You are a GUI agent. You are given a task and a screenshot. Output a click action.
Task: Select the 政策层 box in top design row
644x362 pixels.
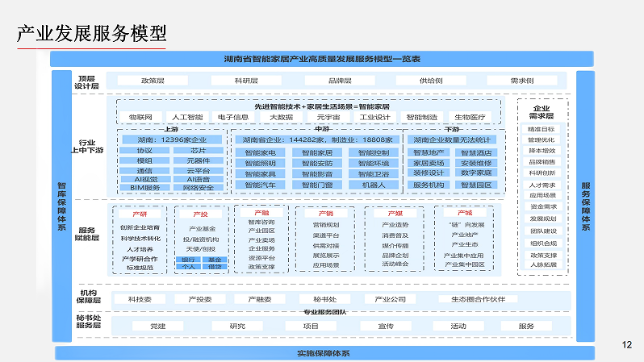[153, 81]
